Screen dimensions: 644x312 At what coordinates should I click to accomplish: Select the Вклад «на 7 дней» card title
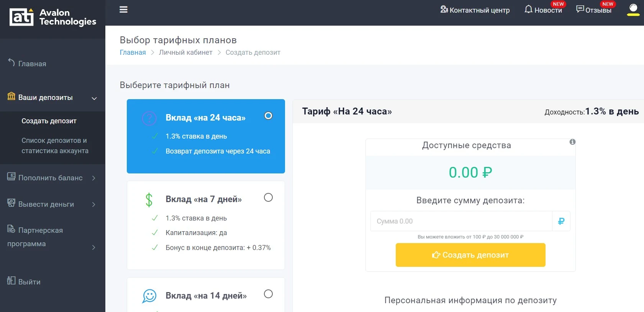pos(204,199)
